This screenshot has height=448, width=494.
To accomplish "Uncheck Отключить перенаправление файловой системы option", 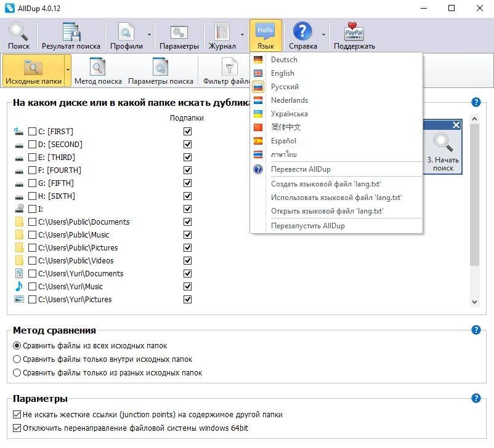I will point(17,428).
